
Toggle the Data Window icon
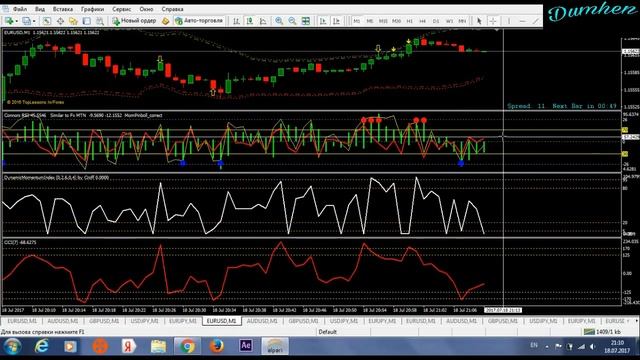(x=60, y=21)
